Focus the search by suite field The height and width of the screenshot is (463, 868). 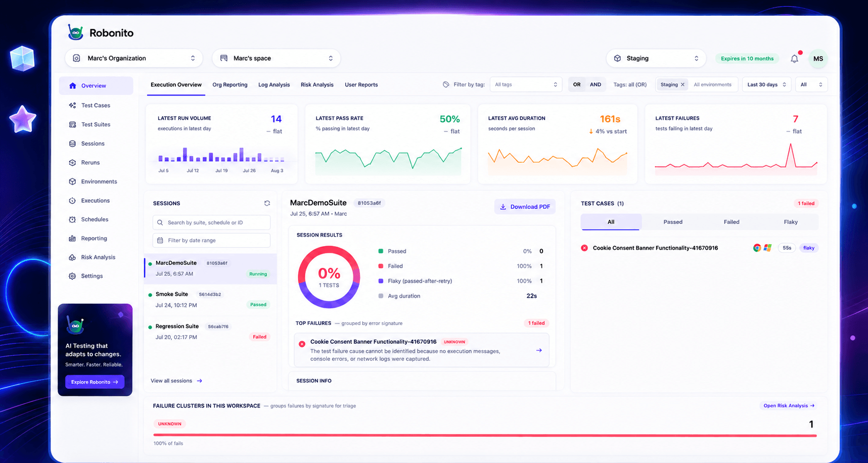[211, 222]
